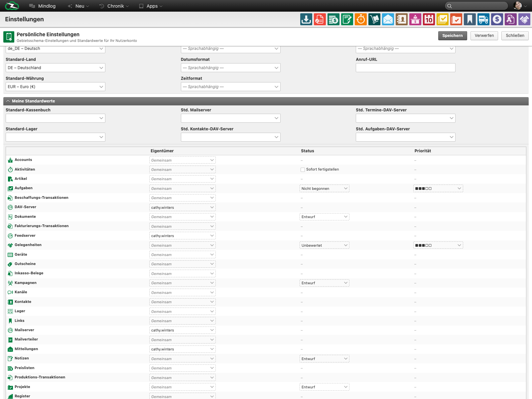The height and width of the screenshot is (399, 532).
Task: Open the blue download tray app icon
Action: tap(306, 19)
